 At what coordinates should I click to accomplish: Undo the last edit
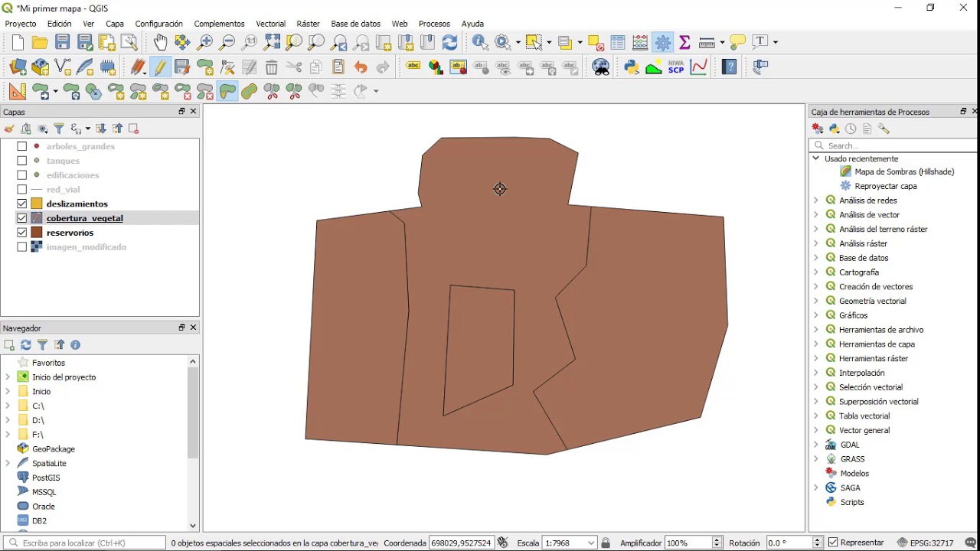pos(361,67)
